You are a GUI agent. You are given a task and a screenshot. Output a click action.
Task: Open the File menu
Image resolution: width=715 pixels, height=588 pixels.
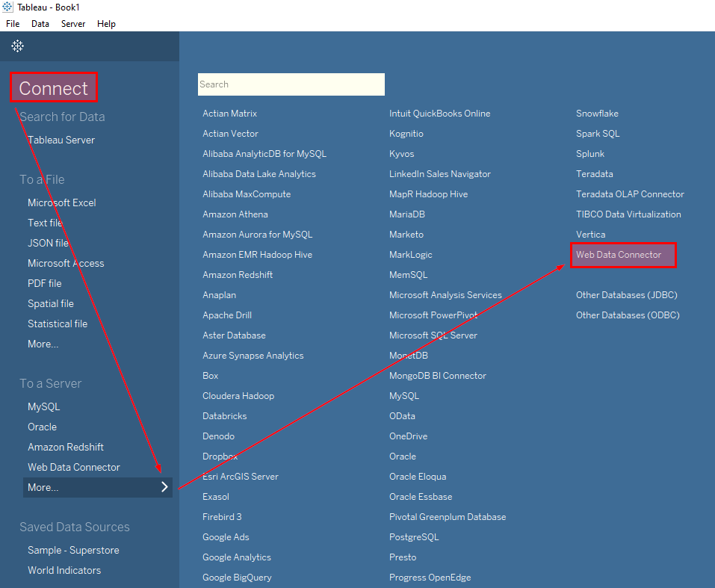[13, 24]
